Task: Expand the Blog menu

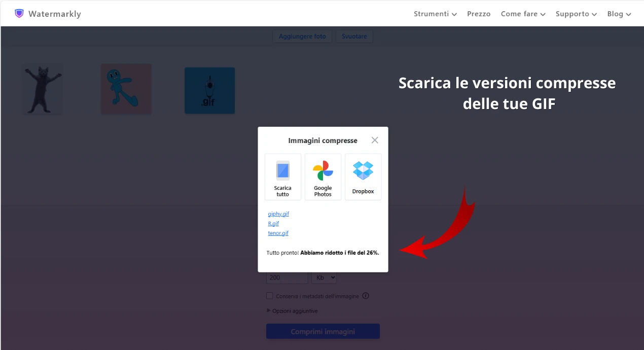Action: [619, 14]
